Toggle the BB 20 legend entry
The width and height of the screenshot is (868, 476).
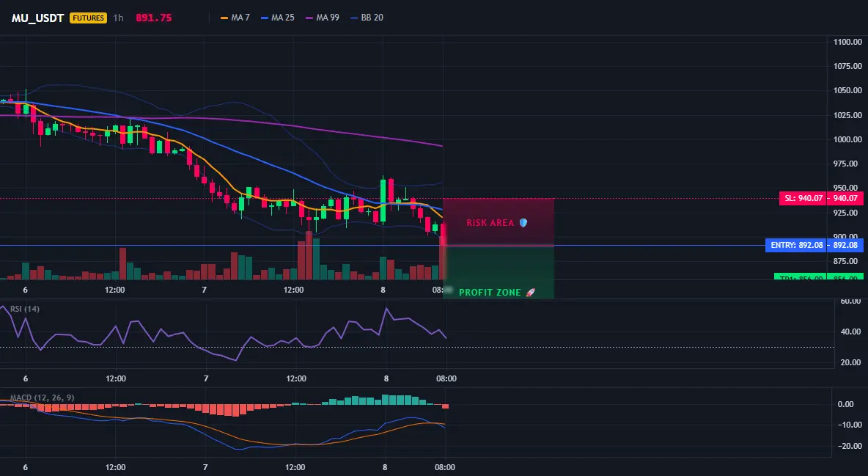pyautogui.click(x=367, y=18)
